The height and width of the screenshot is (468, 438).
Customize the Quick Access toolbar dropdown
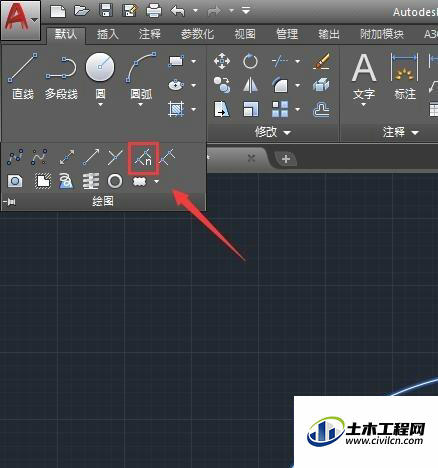246,11
